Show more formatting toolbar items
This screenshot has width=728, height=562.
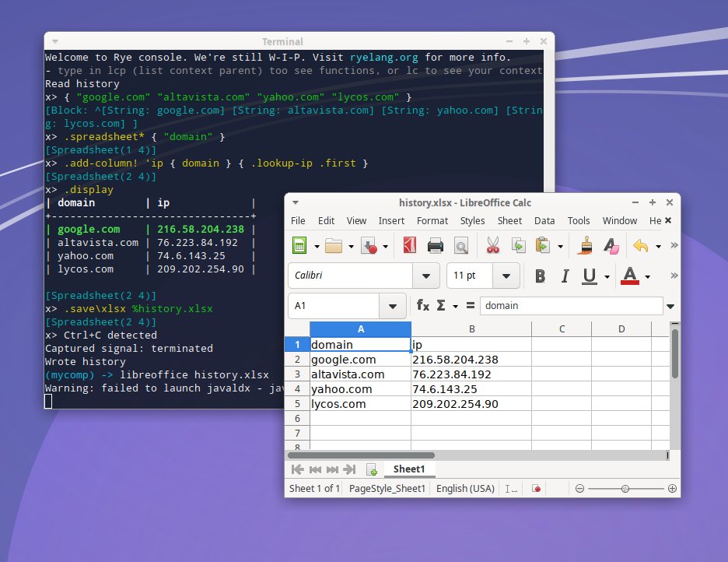674,276
